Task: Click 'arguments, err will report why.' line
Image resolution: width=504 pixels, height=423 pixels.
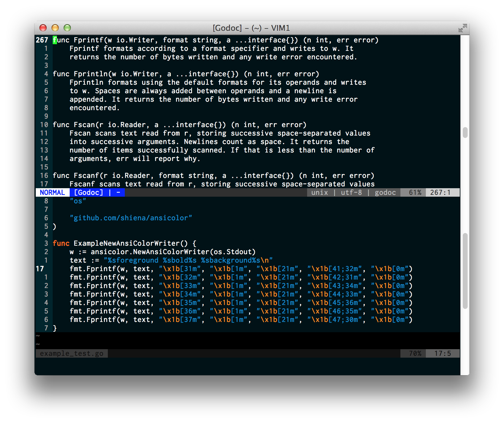Action: click(135, 159)
